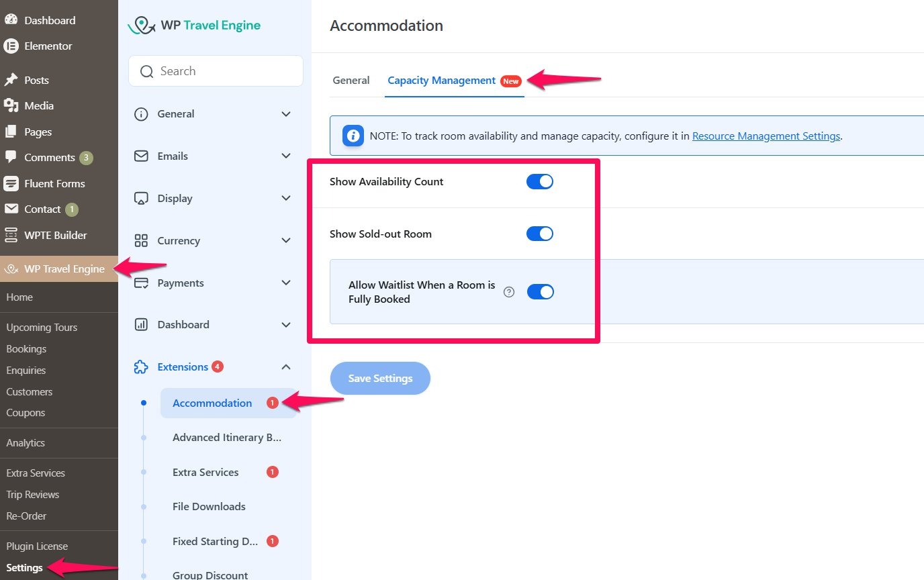Click the Display monitor icon
The image size is (924, 580).
[x=141, y=198]
